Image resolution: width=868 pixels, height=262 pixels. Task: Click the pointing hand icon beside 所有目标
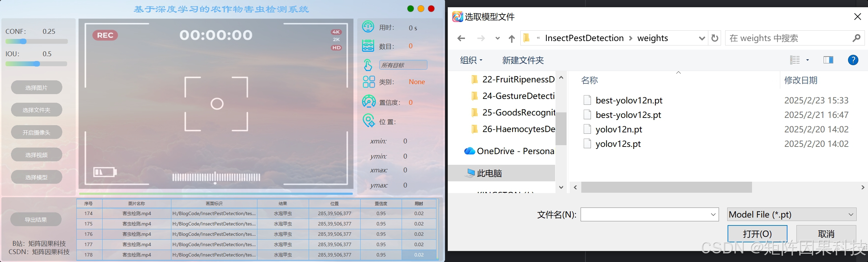click(368, 65)
